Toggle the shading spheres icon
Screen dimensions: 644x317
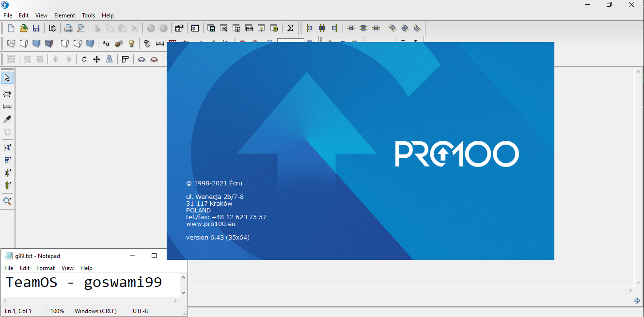click(119, 44)
